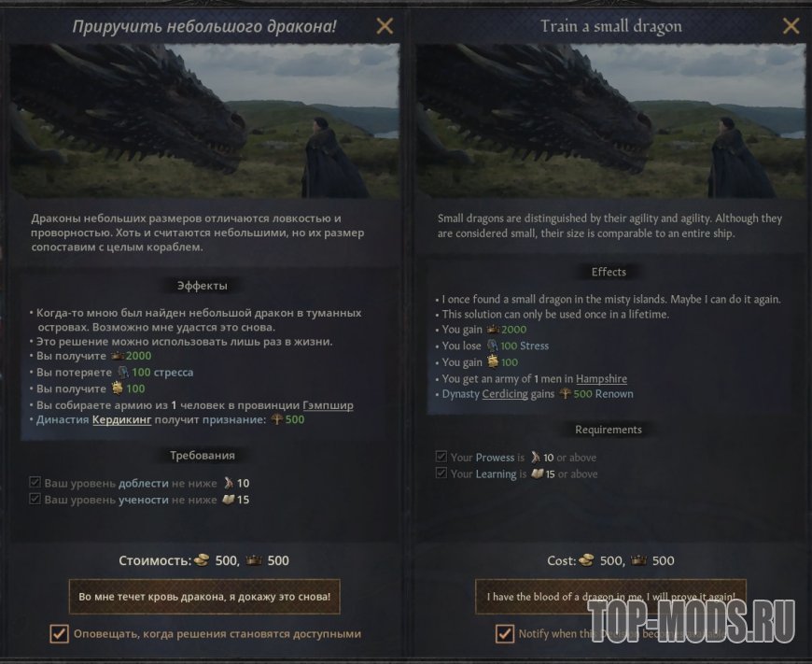Click the gold coins icon in English Cost row
The height and width of the screenshot is (664, 812).
coord(586,560)
